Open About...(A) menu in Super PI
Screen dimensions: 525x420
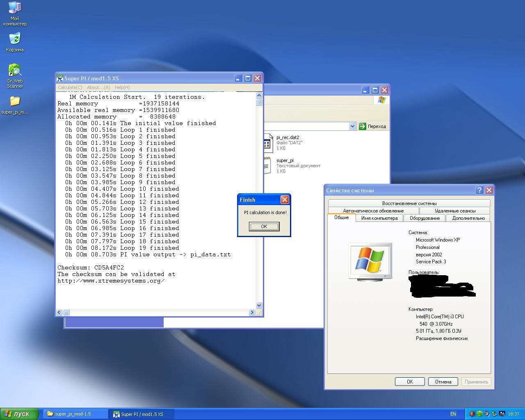98,87
